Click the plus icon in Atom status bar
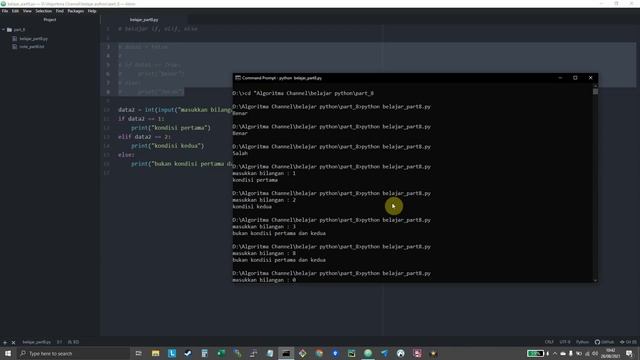Screen dimensions: 640x360 (5, 342)
